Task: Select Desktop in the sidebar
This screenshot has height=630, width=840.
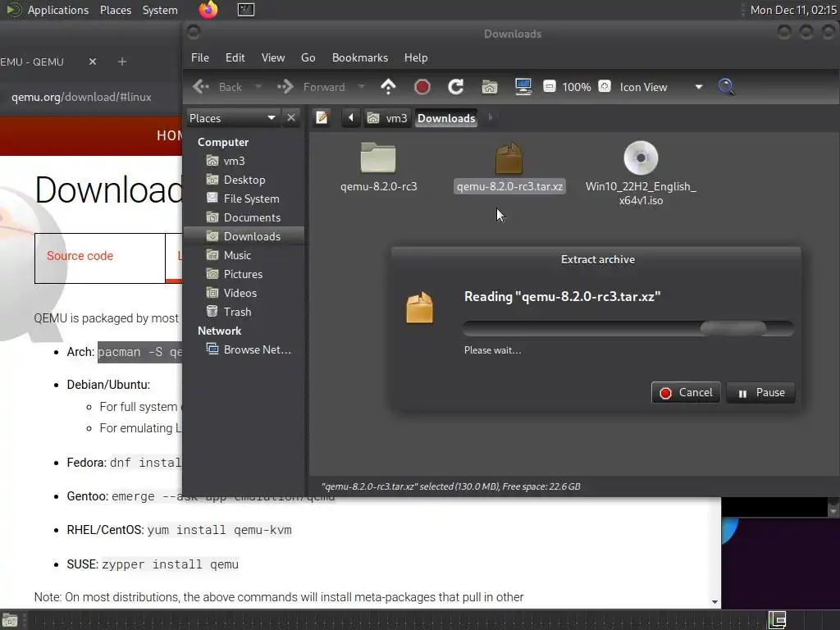Action: click(x=244, y=180)
